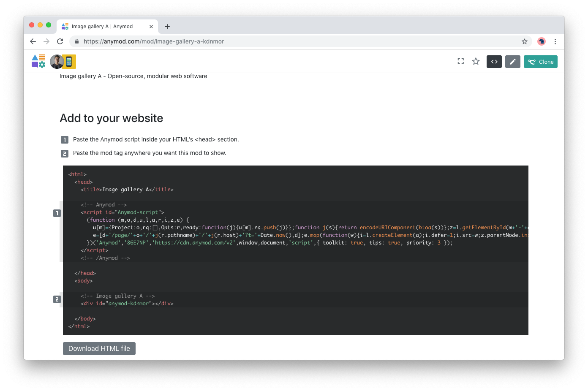Click the 'Add to your website' heading

pyautogui.click(x=112, y=118)
